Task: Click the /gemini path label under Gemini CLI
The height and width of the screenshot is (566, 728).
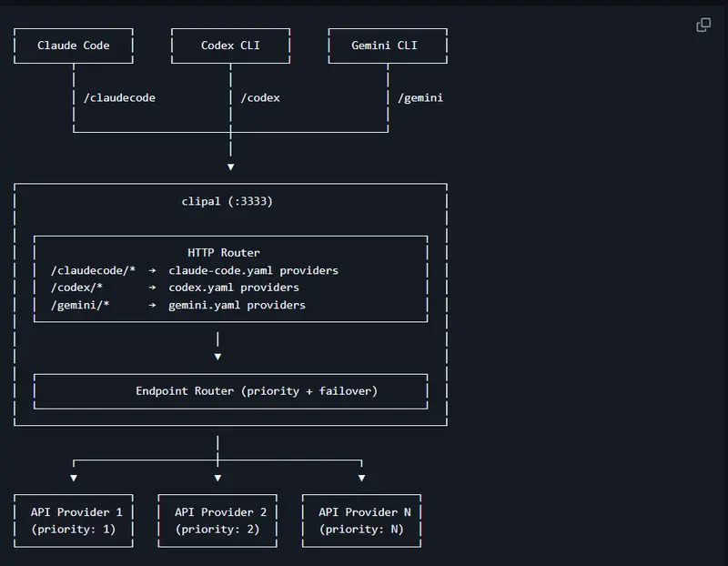Action: (x=420, y=97)
